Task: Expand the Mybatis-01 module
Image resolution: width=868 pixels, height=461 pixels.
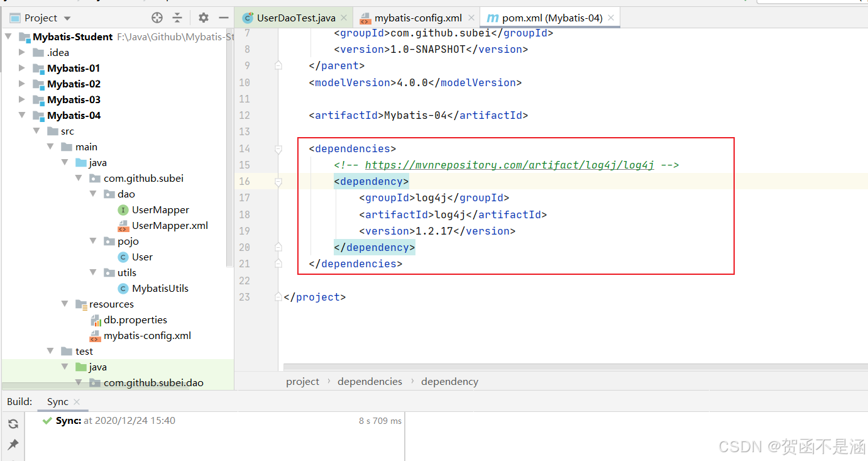Action: [22, 68]
